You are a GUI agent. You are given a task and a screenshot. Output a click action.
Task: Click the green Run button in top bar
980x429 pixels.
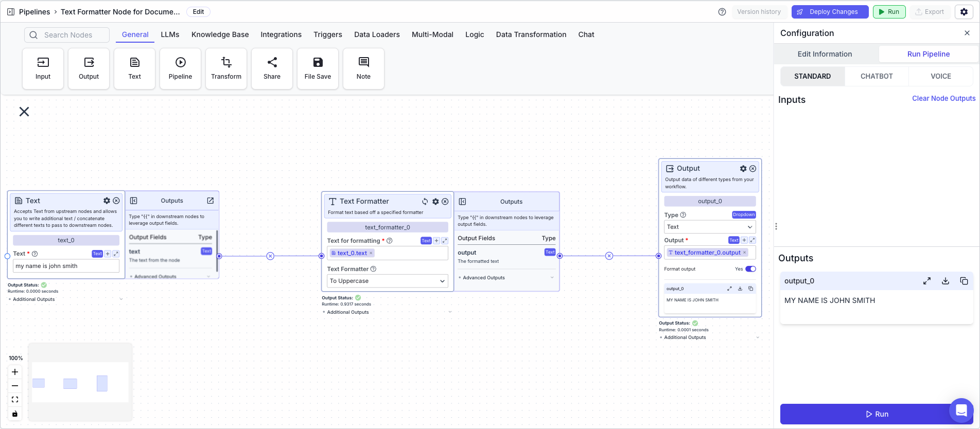pyautogui.click(x=889, y=12)
